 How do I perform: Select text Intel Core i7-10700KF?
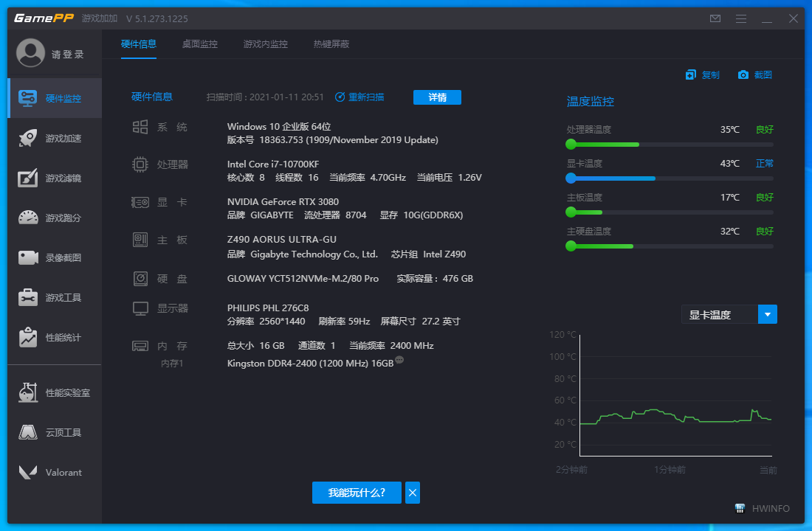coord(273,164)
